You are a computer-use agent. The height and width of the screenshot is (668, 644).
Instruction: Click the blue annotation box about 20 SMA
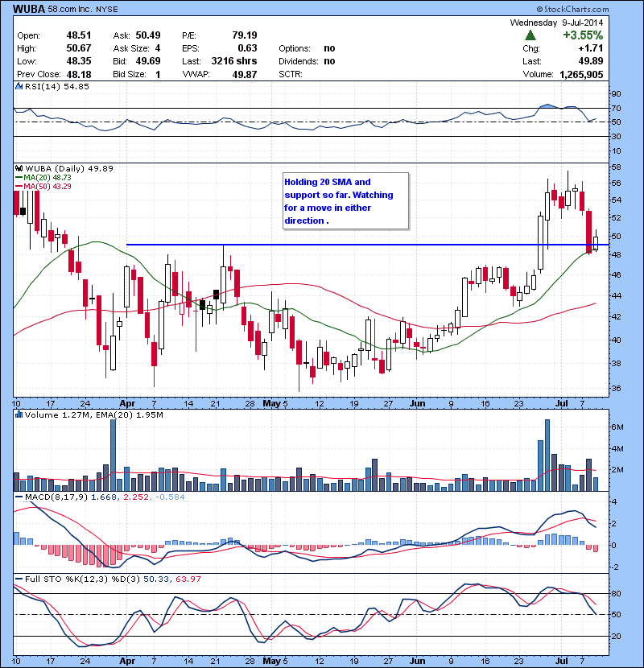345,201
